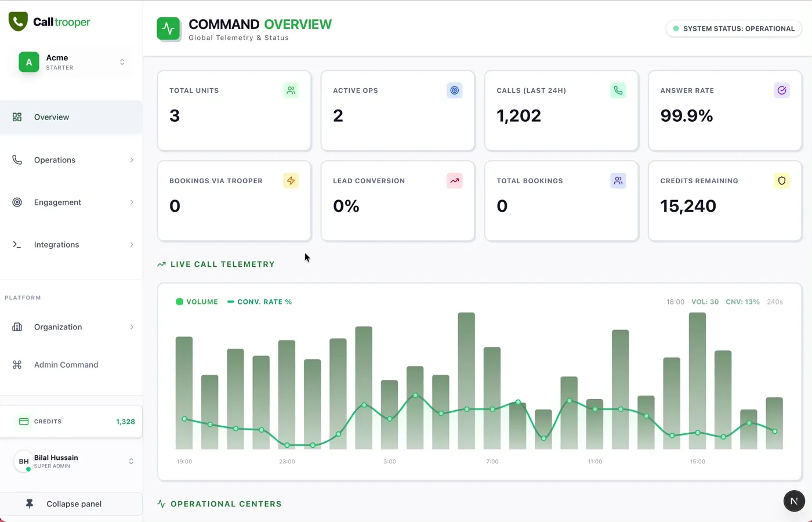
Task: Click the Organization building icon
Action: coord(17,327)
